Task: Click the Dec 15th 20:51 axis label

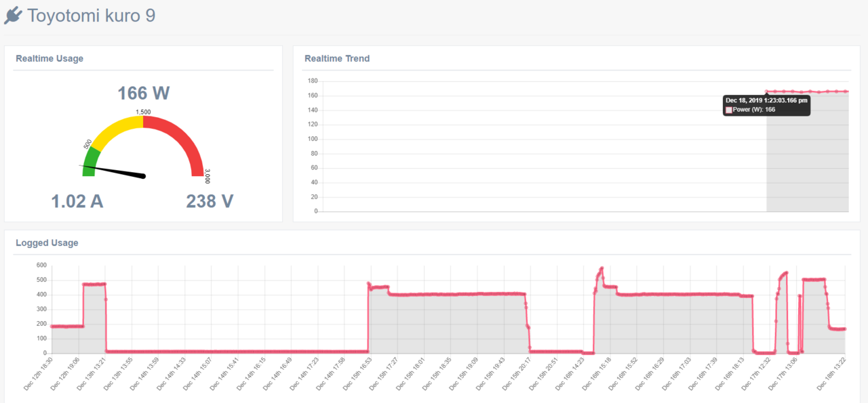Action: pos(542,374)
